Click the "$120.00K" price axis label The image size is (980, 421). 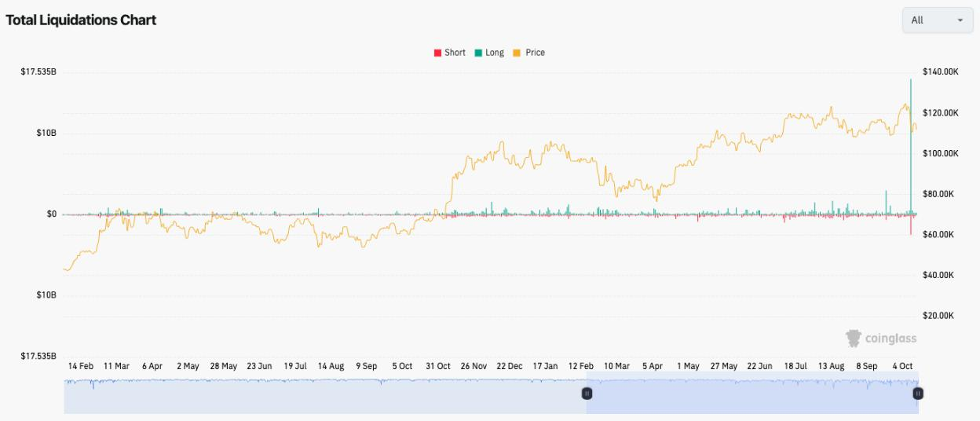click(941, 113)
